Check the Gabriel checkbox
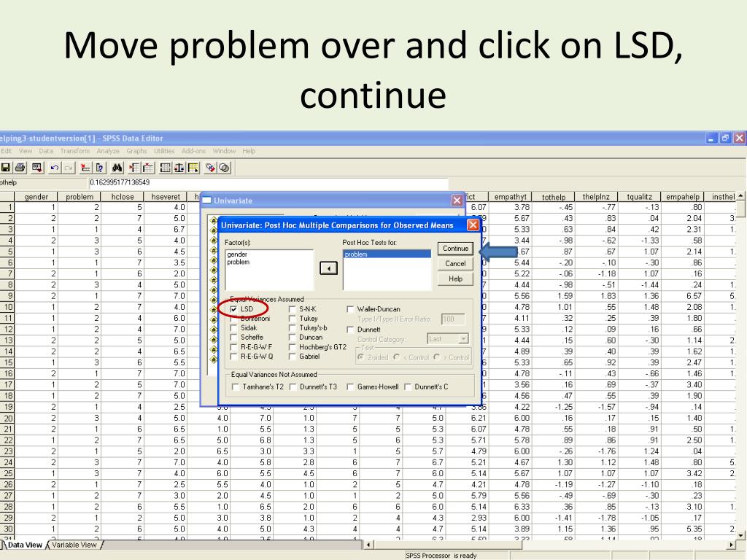The height and width of the screenshot is (560, 747). pos(293,357)
